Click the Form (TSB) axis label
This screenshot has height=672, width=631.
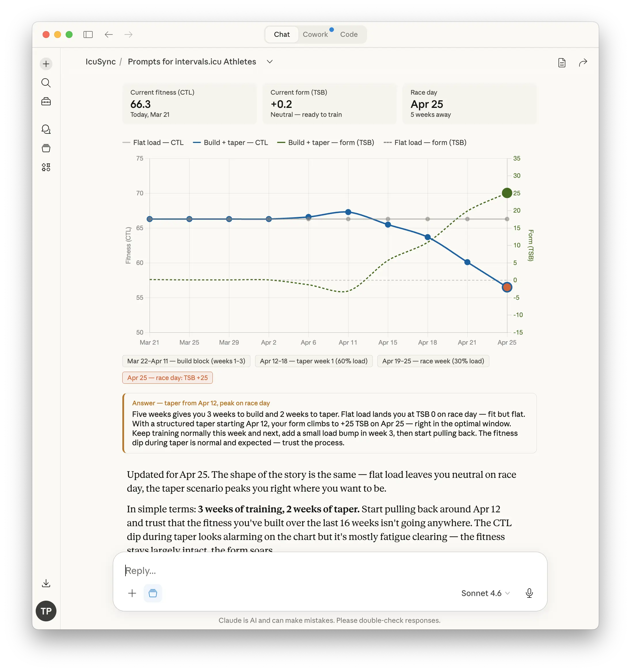531,245
